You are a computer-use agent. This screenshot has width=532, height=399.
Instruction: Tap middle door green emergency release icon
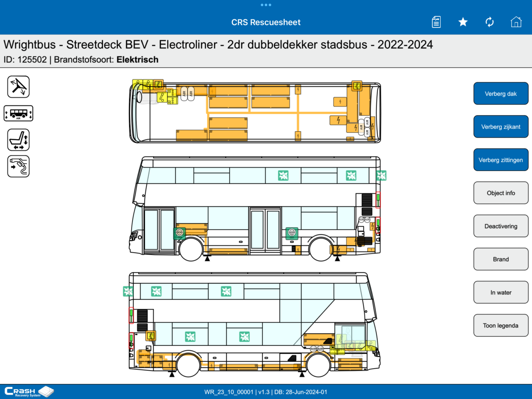point(291,233)
